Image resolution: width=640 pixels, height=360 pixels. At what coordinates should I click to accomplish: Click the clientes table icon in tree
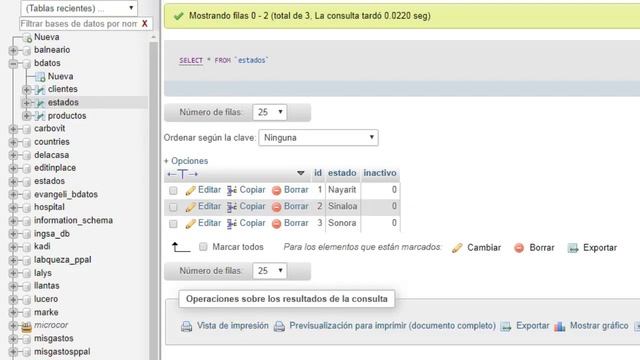(40, 89)
